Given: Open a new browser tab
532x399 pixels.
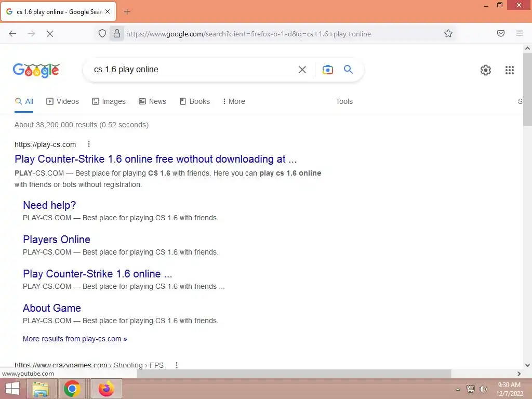Looking at the screenshot, I should (127, 12).
